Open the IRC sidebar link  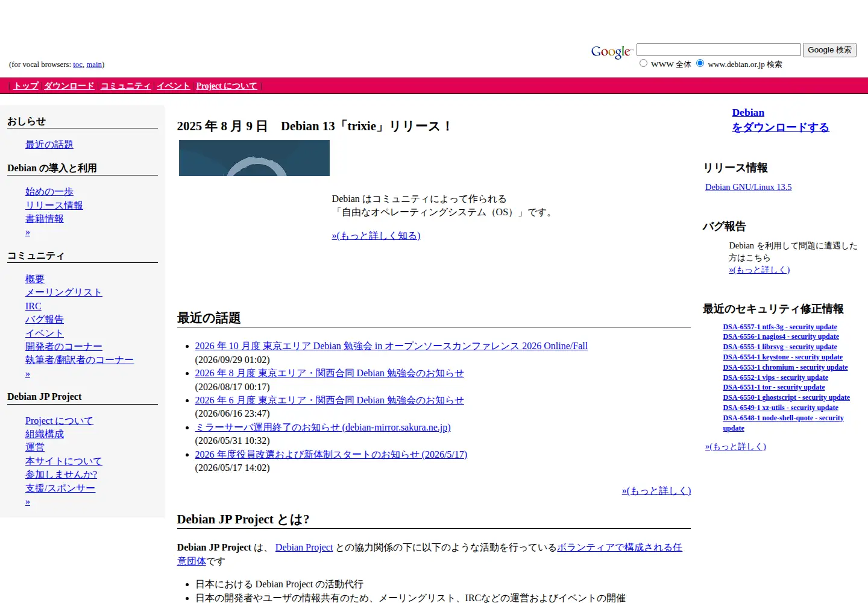click(33, 306)
